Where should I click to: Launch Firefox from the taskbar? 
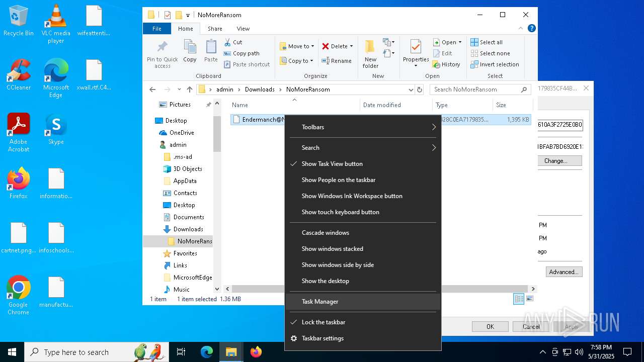(256, 352)
